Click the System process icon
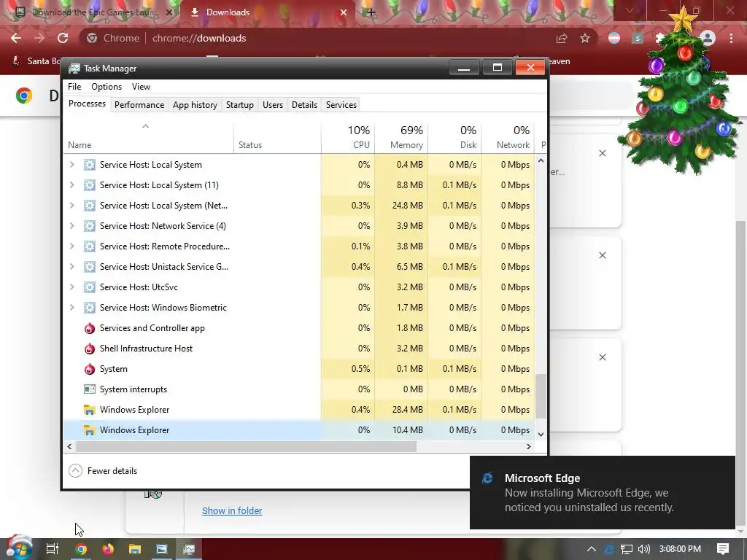Viewport: 747px width, 560px height. pos(90,369)
